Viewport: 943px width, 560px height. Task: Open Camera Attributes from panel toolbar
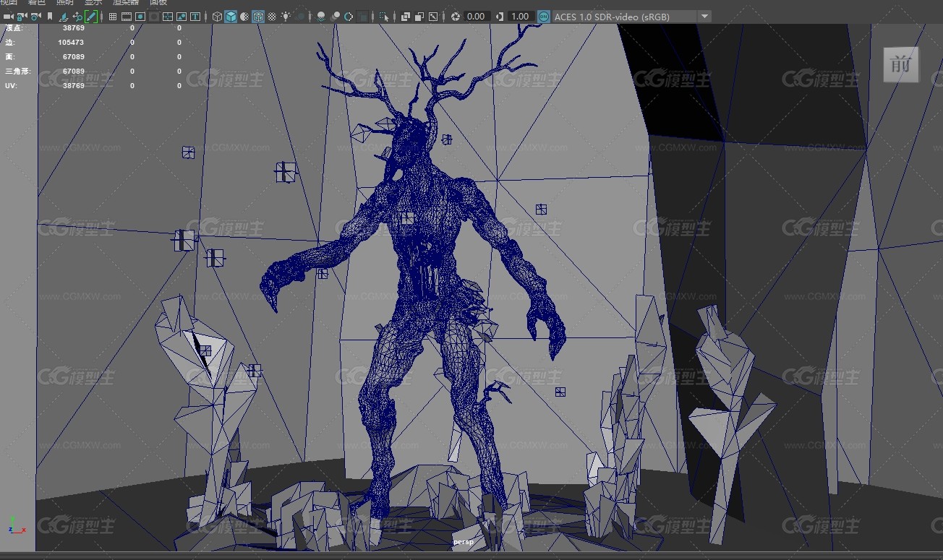coord(35,17)
